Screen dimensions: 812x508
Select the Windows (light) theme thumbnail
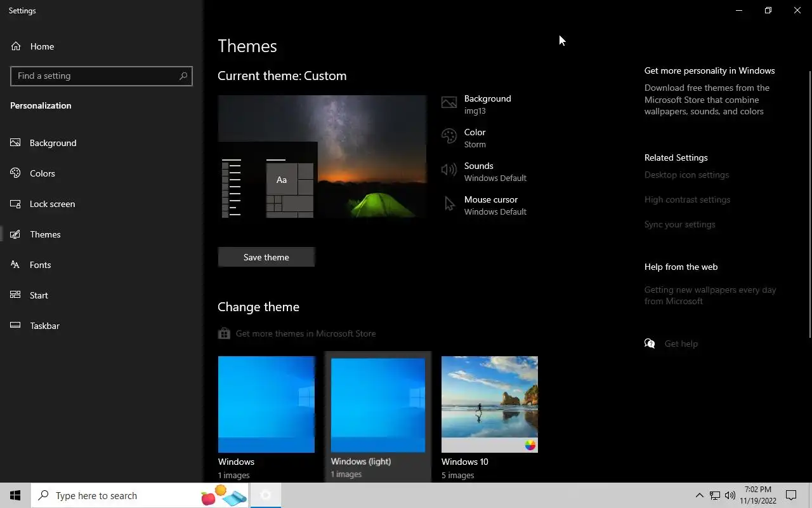(x=378, y=404)
